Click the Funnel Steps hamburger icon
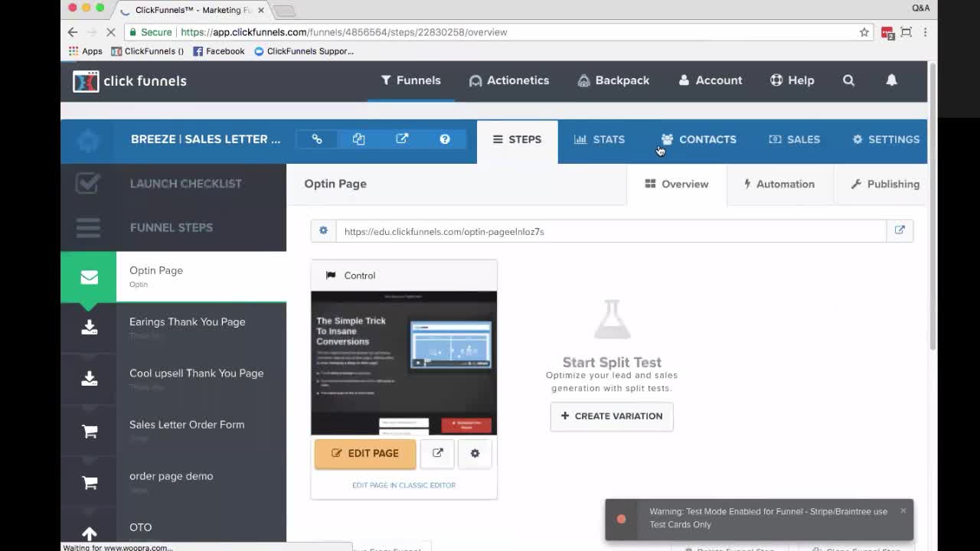 click(x=88, y=227)
